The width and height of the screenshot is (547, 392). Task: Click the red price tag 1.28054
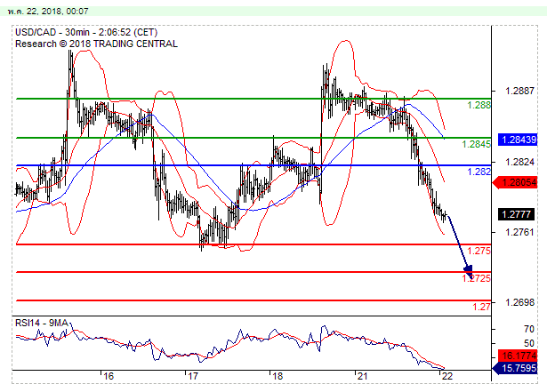tap(515, 182)
